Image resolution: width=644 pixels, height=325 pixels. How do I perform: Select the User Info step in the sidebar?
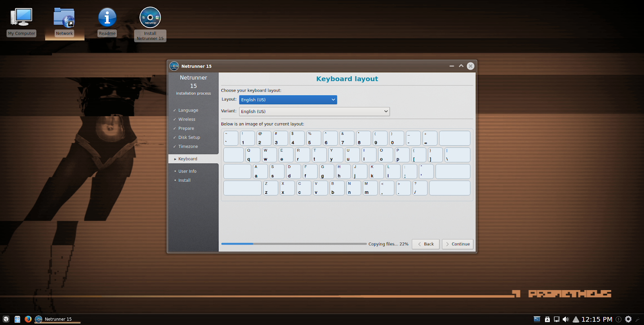coord(187,171)
